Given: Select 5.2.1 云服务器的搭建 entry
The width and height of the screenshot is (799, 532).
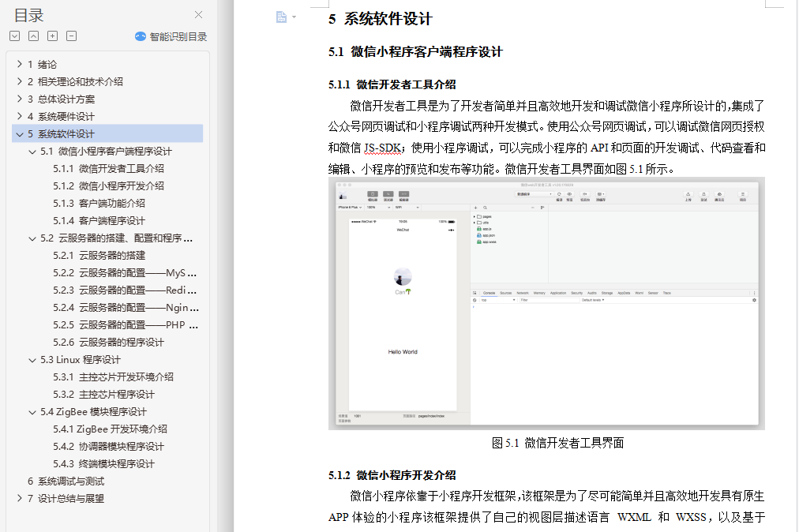Looking at the screenshot, I should point(99,255).
